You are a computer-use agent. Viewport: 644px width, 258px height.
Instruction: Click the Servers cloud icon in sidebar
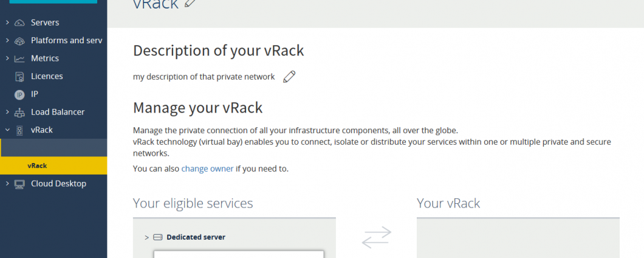19,23
